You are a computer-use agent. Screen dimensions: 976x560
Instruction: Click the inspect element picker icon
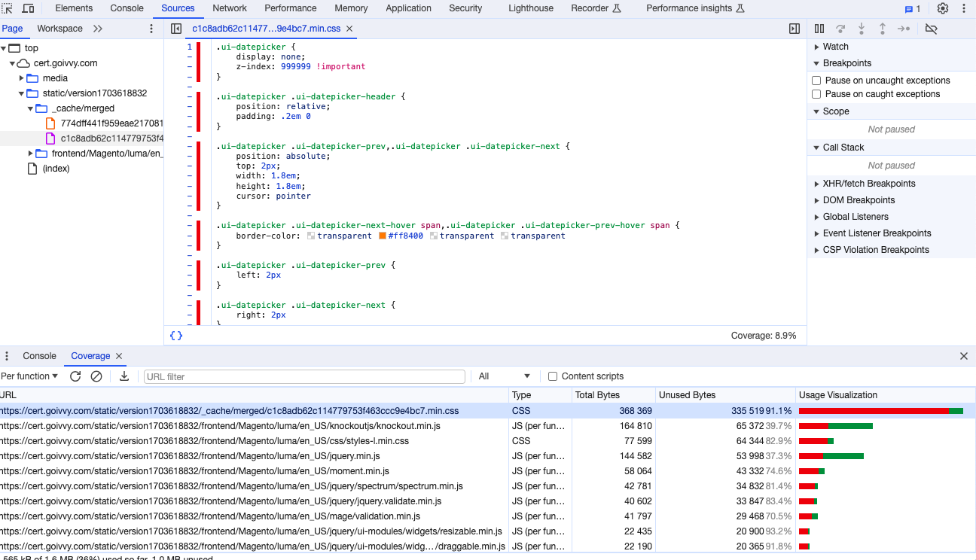tap(7, 8)
